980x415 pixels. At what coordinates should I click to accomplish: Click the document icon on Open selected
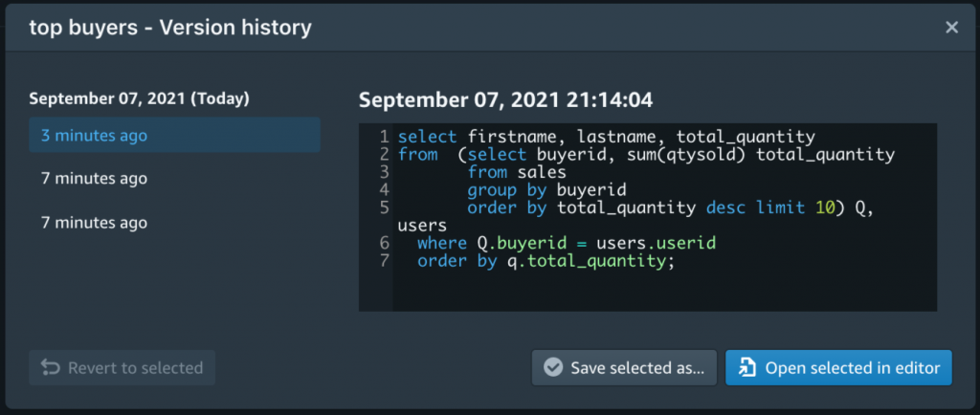click(746, 367)
